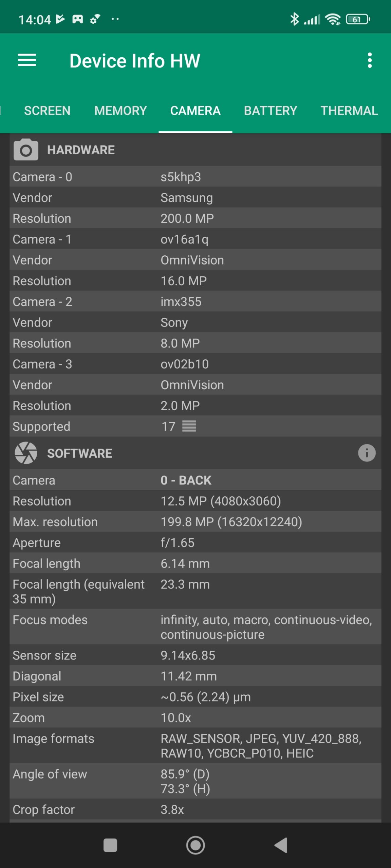Go to the Thermal tab
This screenshot has height=868, width=391.
click(349, 111)
